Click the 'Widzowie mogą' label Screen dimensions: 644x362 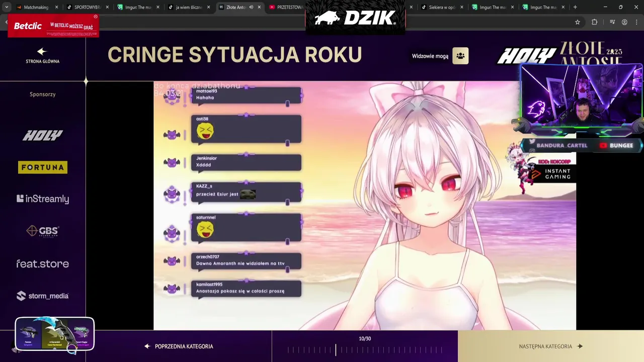(430, 56)
